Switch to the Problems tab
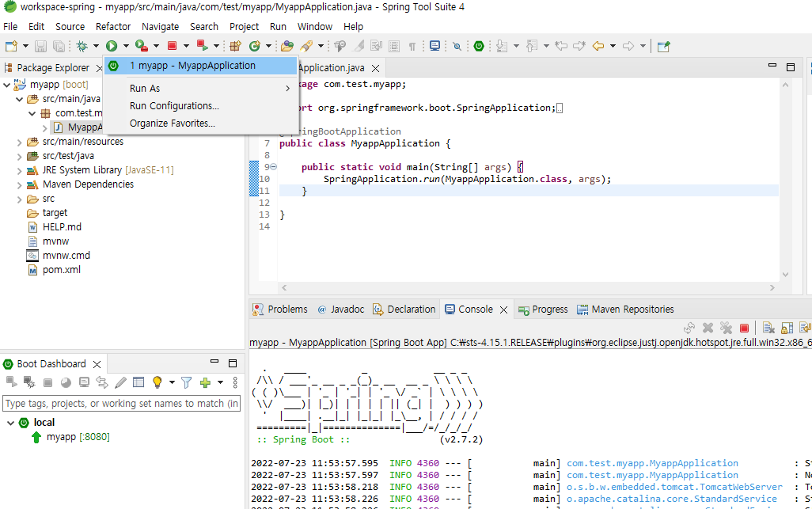Image resolution: width=812 pixels, height=509 pixels. tap(280, 310)
